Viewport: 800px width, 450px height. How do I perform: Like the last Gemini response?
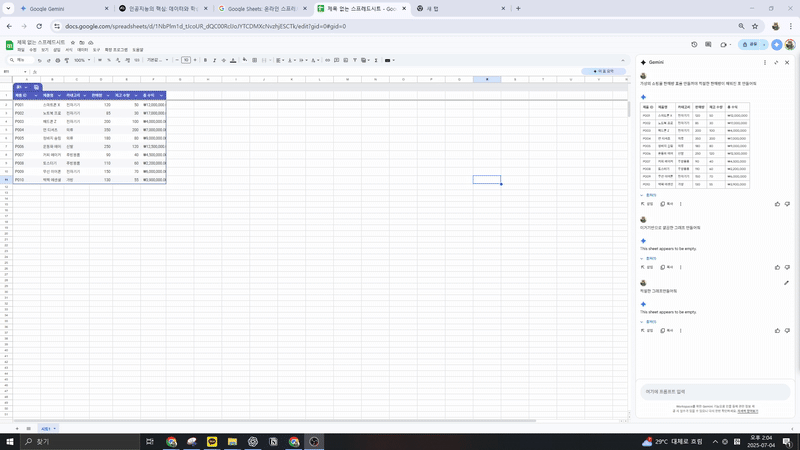point(778,331)
